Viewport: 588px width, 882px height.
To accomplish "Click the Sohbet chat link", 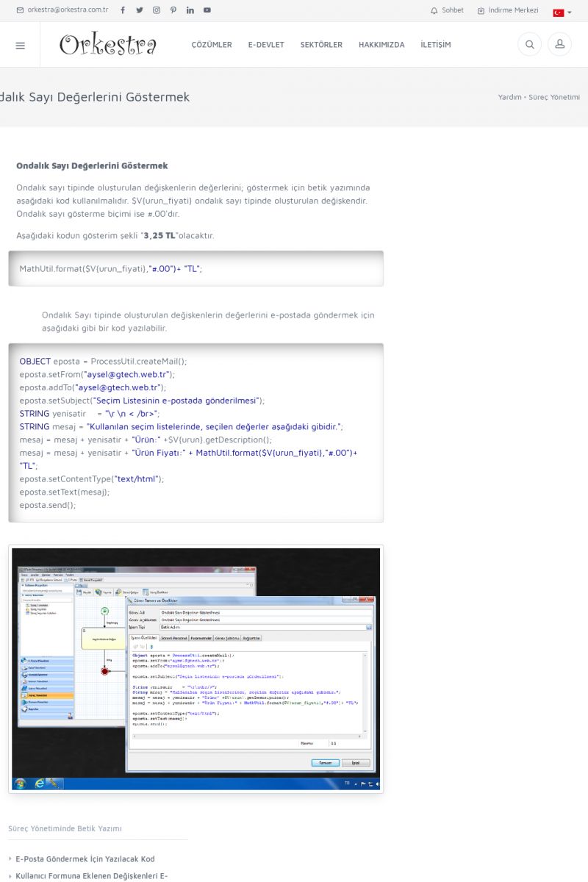I will (448, 10).
